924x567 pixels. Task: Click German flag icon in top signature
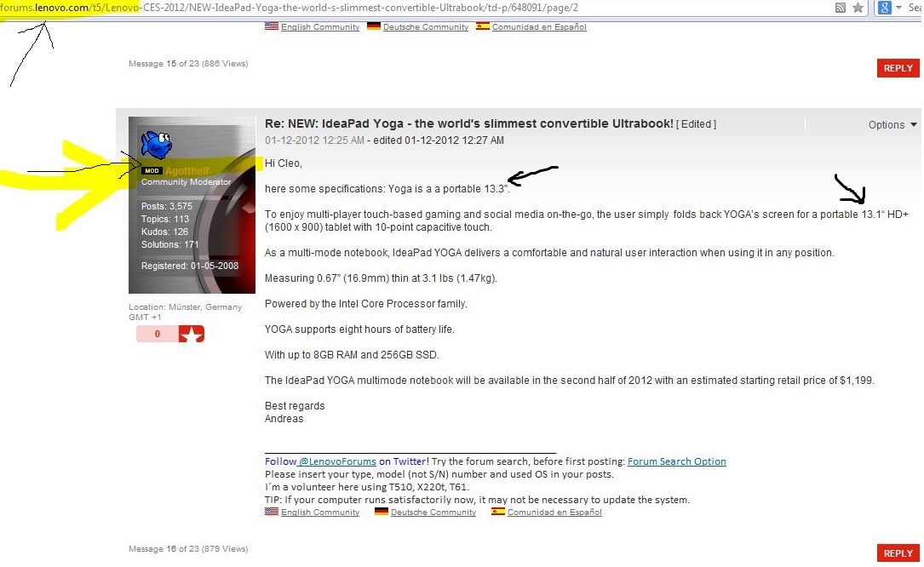(x=374, y=26)
